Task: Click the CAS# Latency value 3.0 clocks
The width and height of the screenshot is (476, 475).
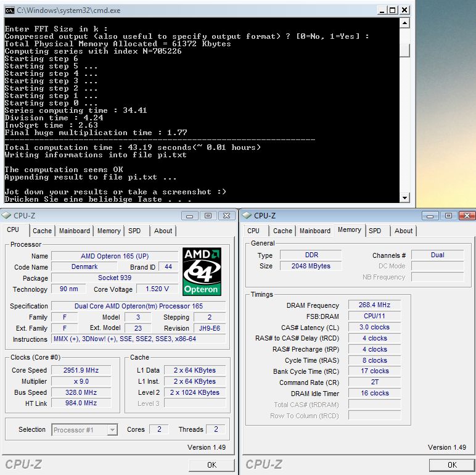Action: [374, 327]
